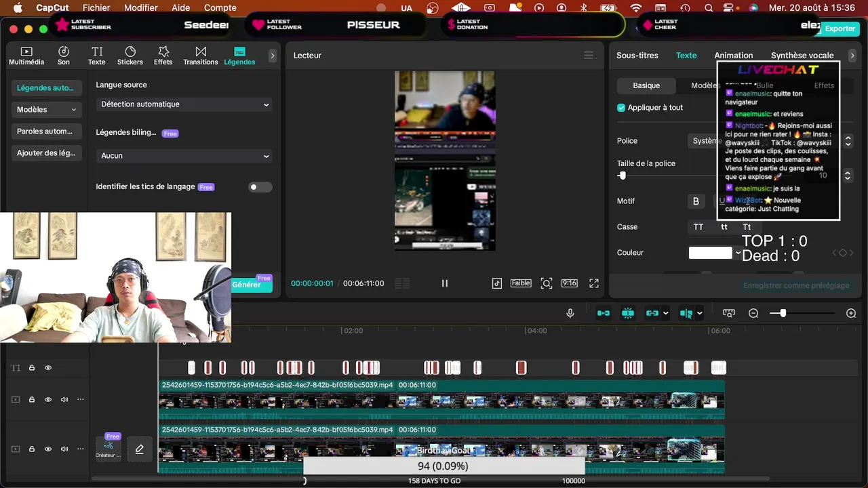Switch to the Synthèse vocale tab

[802, 56]
